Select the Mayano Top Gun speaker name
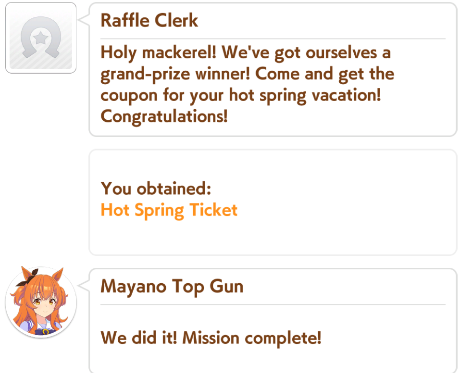Screen dimensions: 461x373 tap(172, 286)
